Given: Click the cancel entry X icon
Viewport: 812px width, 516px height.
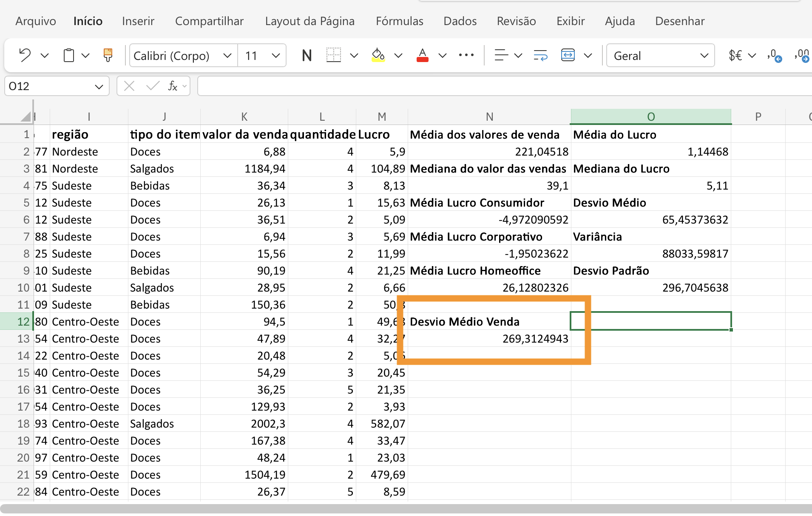Looking at the screenshot, I should pyautogui.click(x=129, y=86).
